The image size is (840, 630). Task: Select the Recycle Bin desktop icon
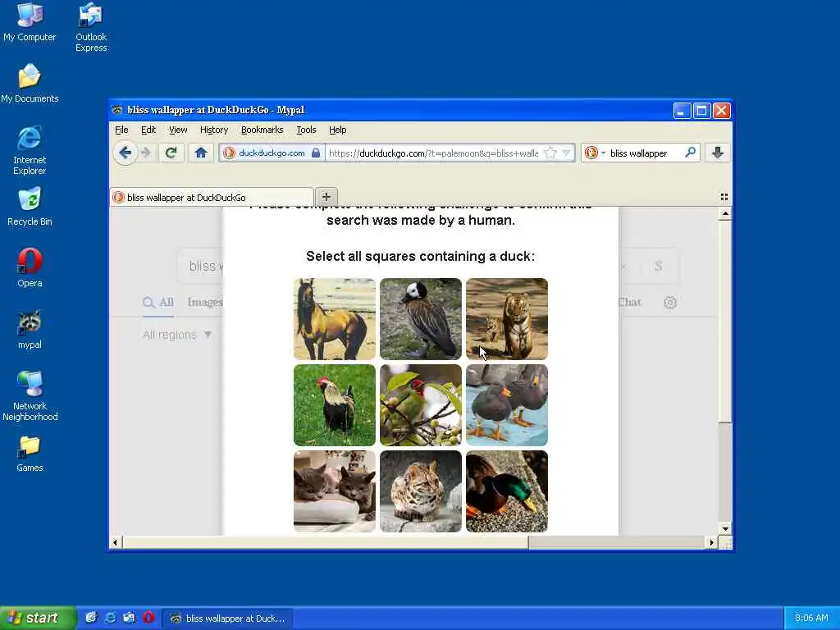[x=30, y=207]
